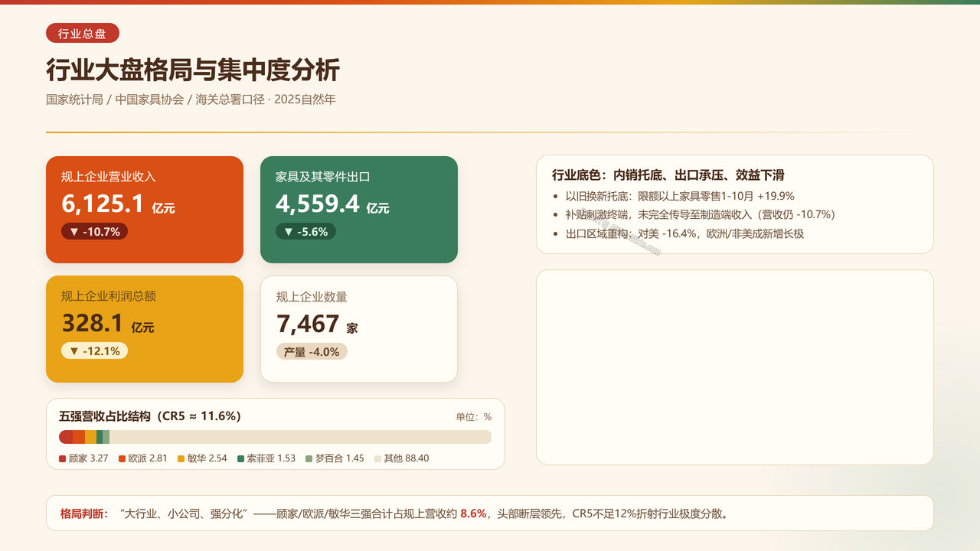Click the 328.1 亿元 profit value
The width and height of the screenshot is (980, 551).
[108, 323]
